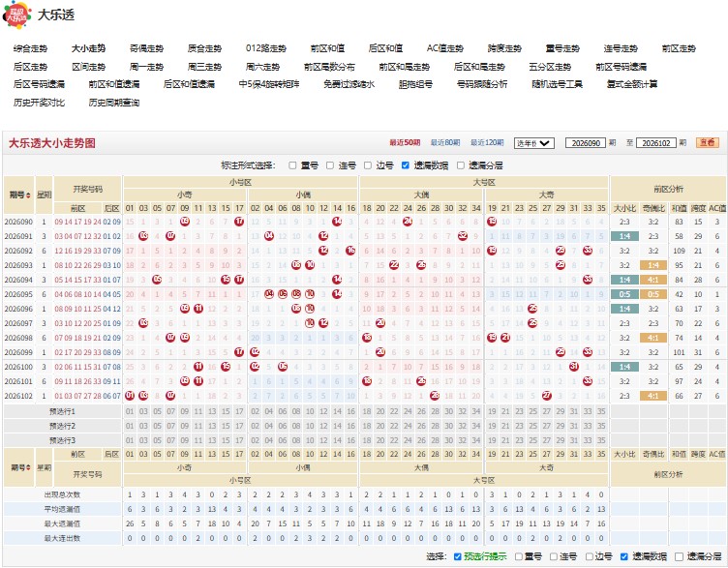Click red ball 02 in row 2026099
Viewport: 728px width, 568px height.
(255, 352)
